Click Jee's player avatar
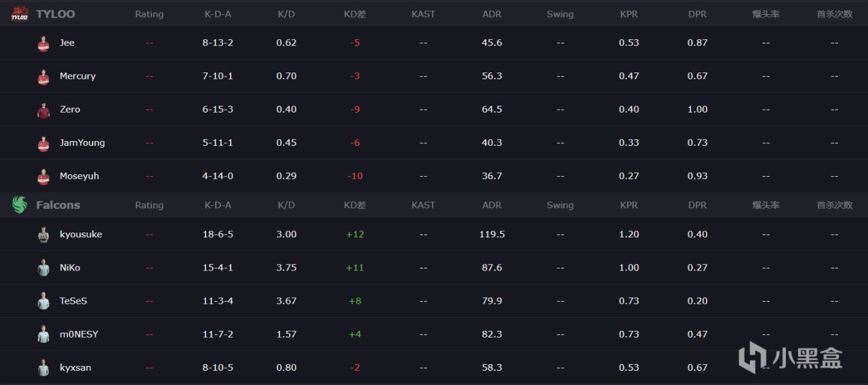 point(43,43)
